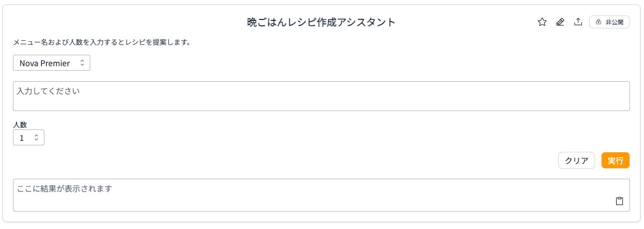
Task: Click the pencil edit icon
Action: [560, 22]
